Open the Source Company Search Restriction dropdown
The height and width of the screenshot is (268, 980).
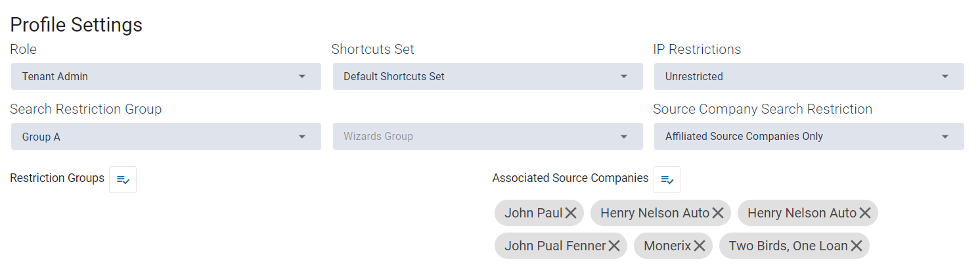point(809,137)
